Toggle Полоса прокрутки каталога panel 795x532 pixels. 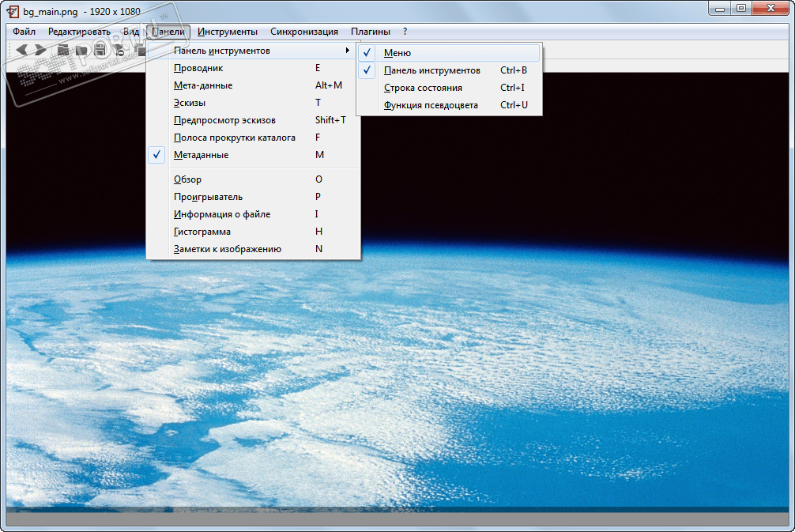tap(254, 138)
